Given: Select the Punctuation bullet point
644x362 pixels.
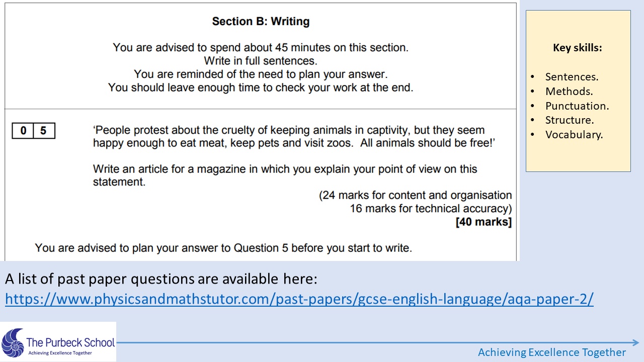Looking at the screenshot, I should pyautogui.click(x=577, y=106).
